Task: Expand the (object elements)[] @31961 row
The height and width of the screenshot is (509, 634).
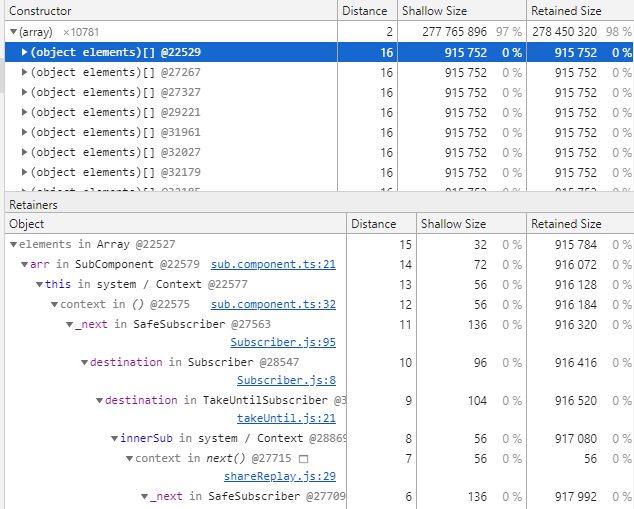Action: click(24, 132)
